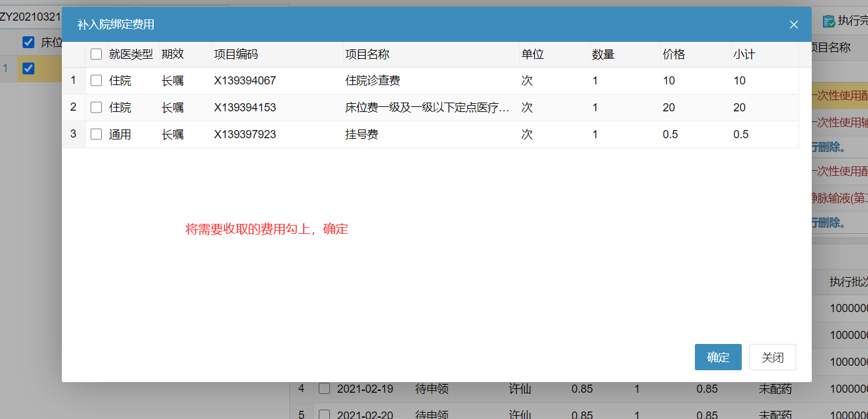
Task: Select the 小计 column header
Action: 744,54
